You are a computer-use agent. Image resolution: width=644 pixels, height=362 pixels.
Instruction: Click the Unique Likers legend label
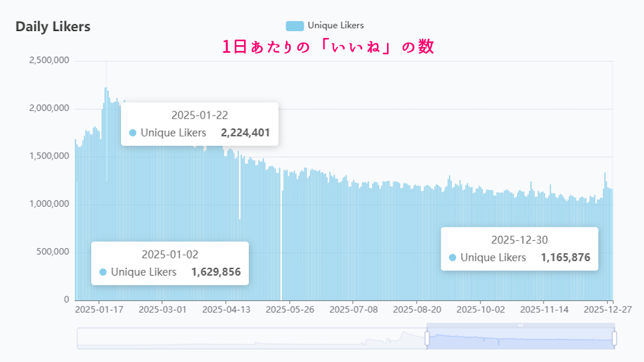336,26
